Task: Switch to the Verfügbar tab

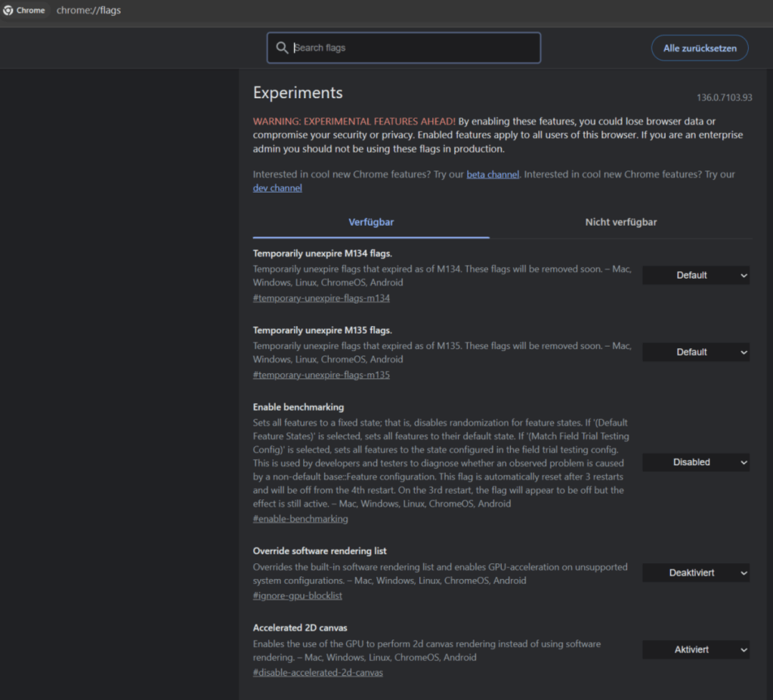Action: pos(371,222)
